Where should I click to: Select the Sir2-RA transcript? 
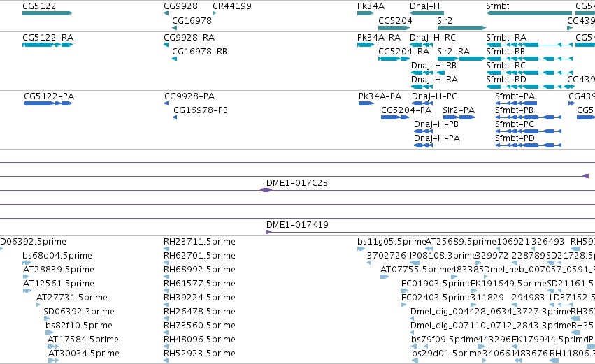pos(461,59)
